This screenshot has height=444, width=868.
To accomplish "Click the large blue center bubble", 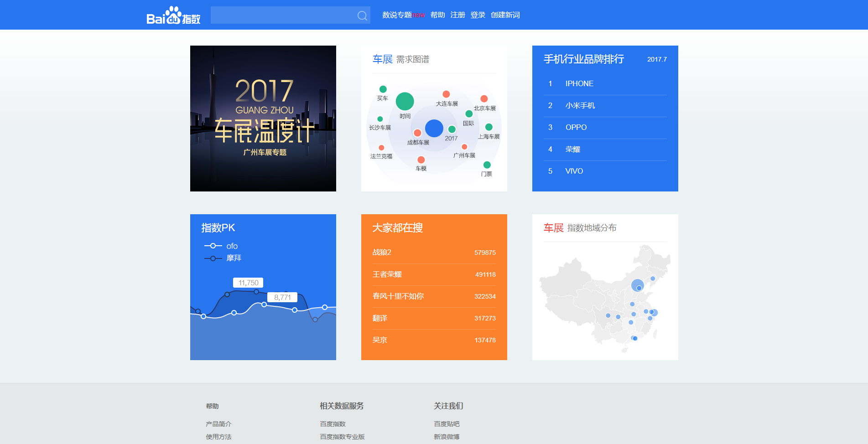I will click(434, 128).
